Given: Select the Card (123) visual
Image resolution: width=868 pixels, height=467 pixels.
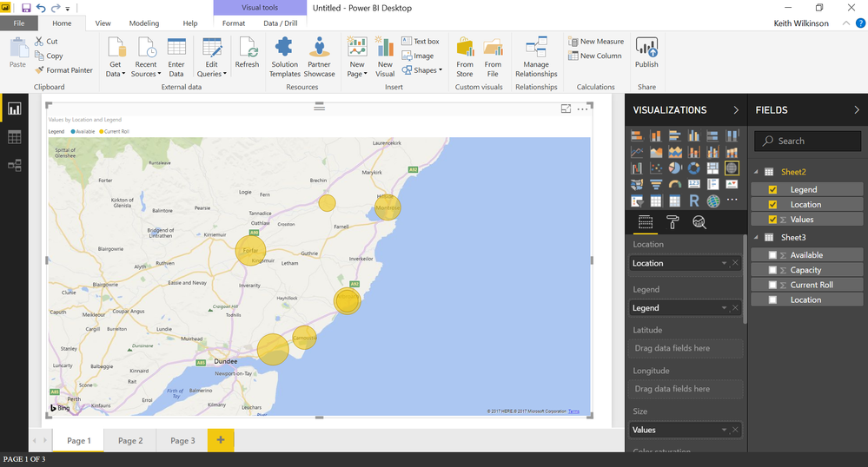Looking at the screenshot, I should (693, 184).
